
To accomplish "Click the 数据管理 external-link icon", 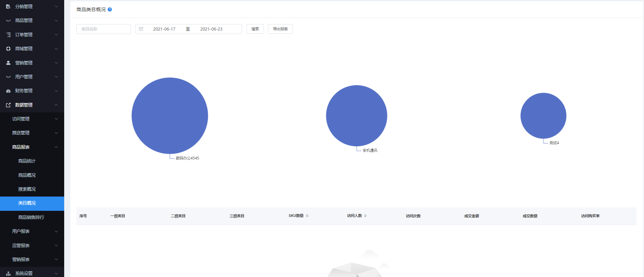I will point(8,105).
